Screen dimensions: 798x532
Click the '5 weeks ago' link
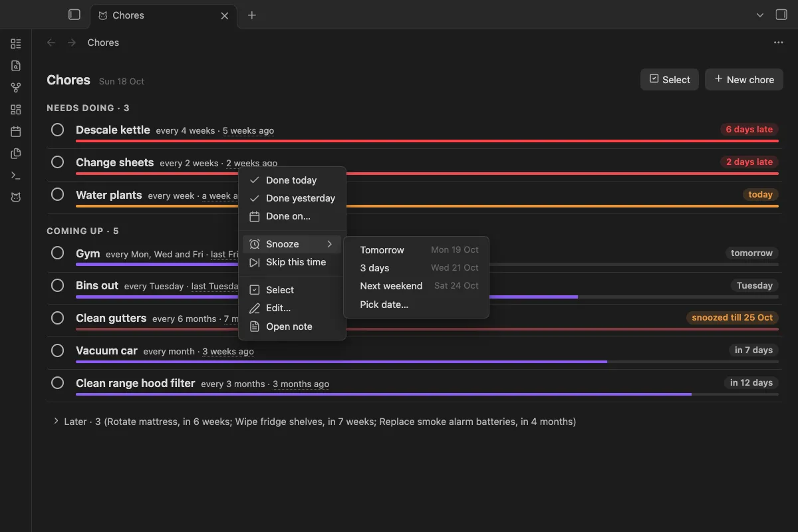[248, 131]
